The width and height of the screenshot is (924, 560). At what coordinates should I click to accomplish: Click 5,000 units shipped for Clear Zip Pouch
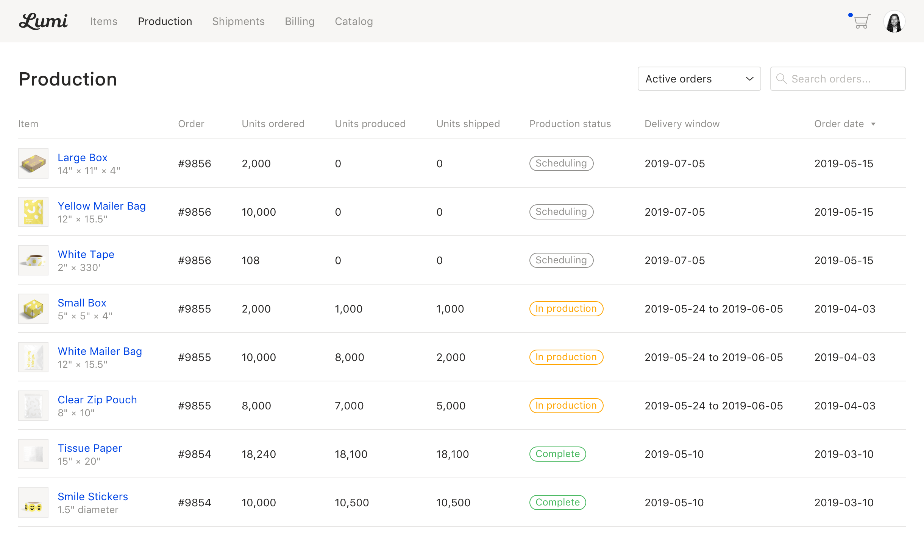coord(451,406)
